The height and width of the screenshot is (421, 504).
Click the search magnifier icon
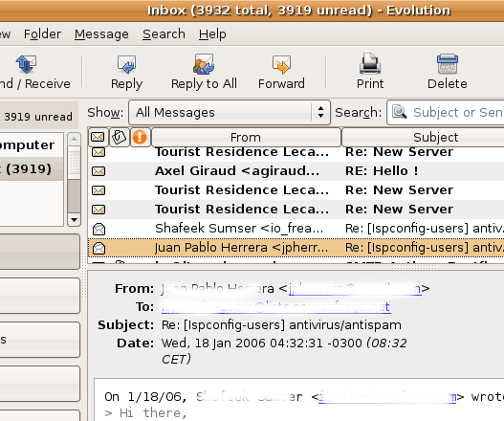point(400,112)
